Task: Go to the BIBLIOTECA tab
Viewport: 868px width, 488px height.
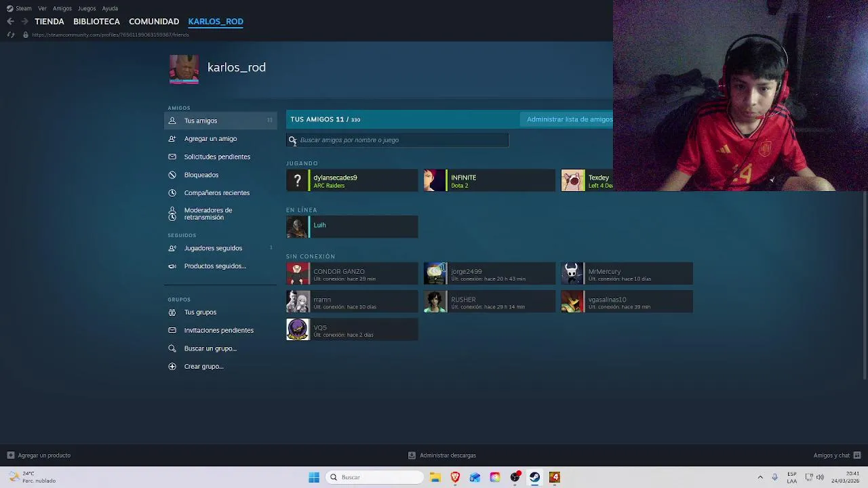Action: point(96,21)
